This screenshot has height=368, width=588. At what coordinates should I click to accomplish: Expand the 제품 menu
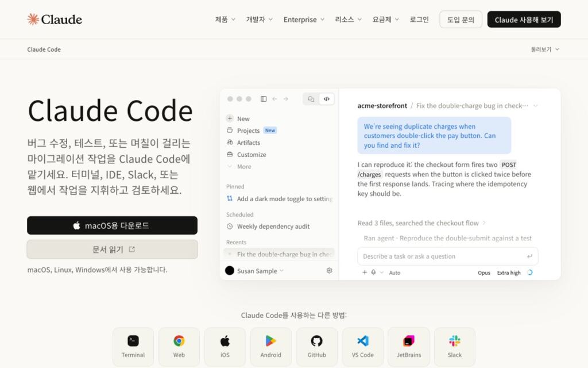point(225,19)
